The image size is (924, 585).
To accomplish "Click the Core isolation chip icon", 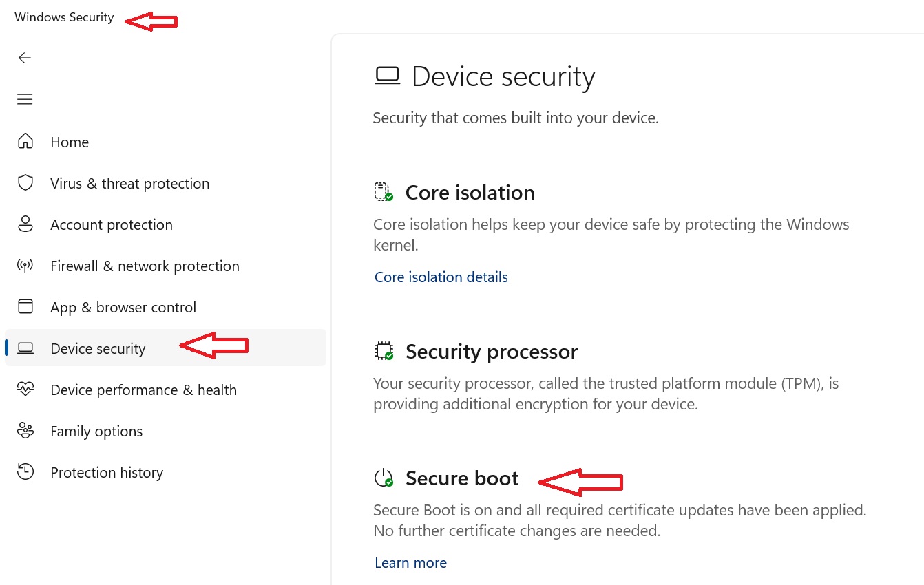I will (x=384, y=192).
